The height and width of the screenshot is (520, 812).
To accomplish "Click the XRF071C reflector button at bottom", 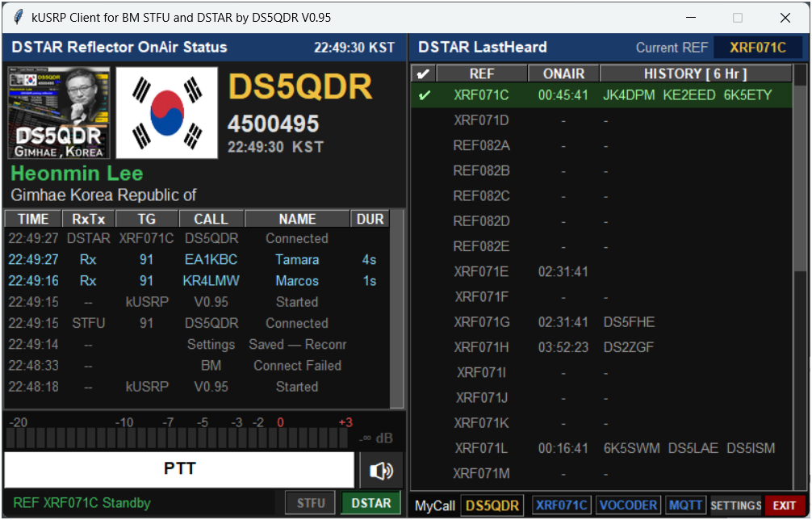I will 561,505.
